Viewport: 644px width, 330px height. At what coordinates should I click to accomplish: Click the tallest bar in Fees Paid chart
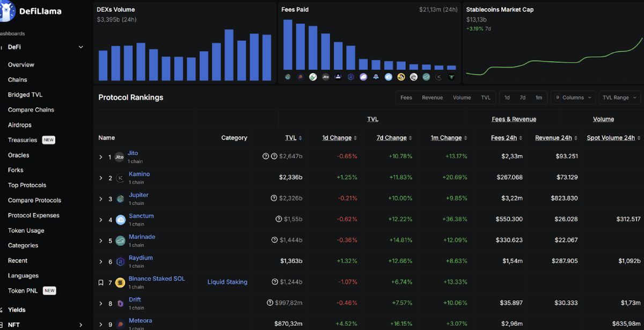click(288, 45)
